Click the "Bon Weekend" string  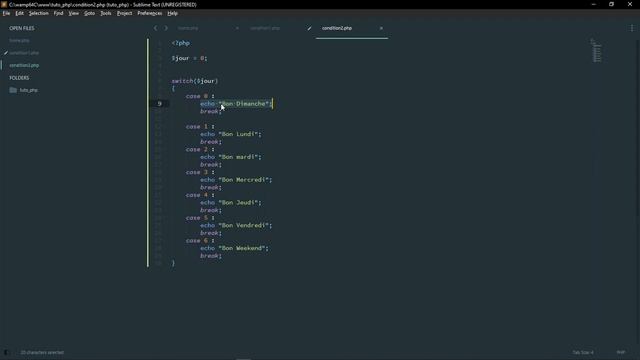pyautogui.click(x=243, y=248)
